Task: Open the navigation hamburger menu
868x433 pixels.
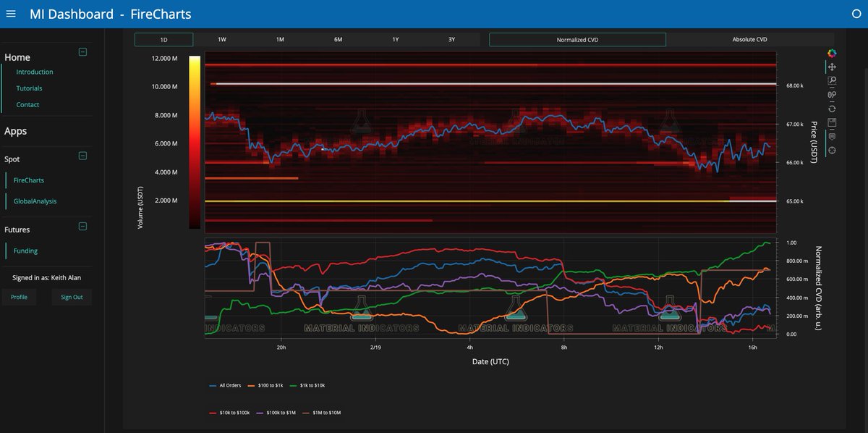Action: (x=10, y=14)
